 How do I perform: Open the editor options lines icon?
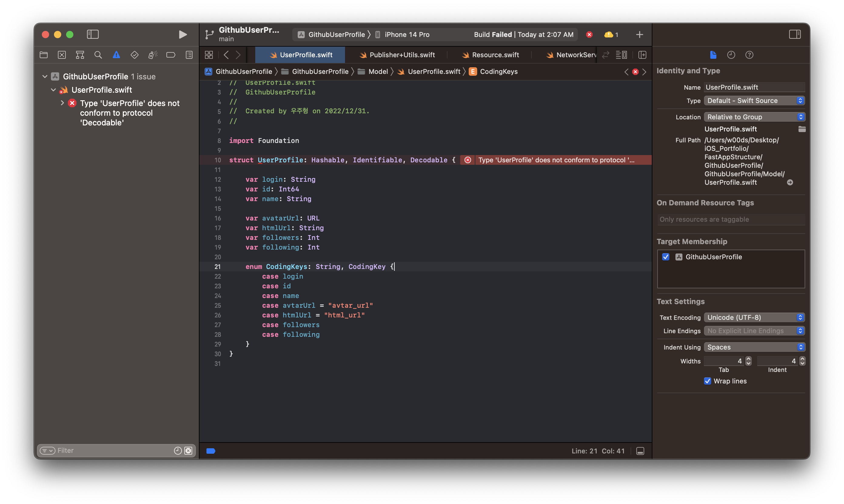621,55
